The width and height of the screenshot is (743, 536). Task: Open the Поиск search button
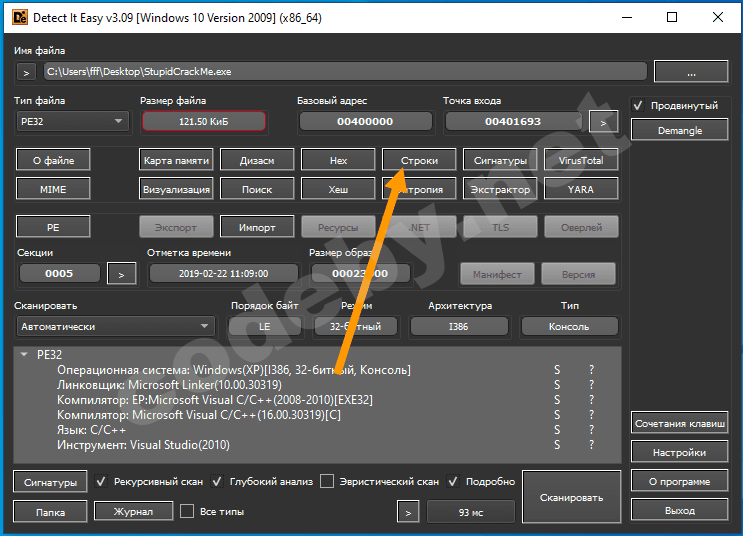[257, 189]
